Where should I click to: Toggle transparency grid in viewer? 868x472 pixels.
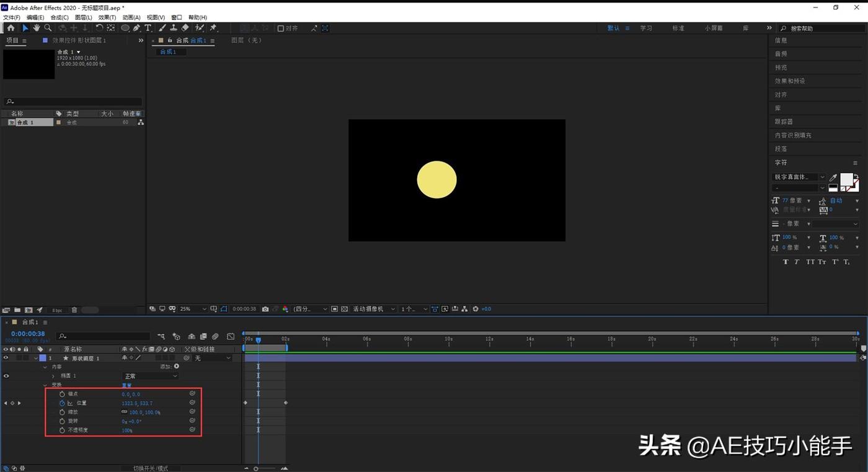[x=344, y=309]
